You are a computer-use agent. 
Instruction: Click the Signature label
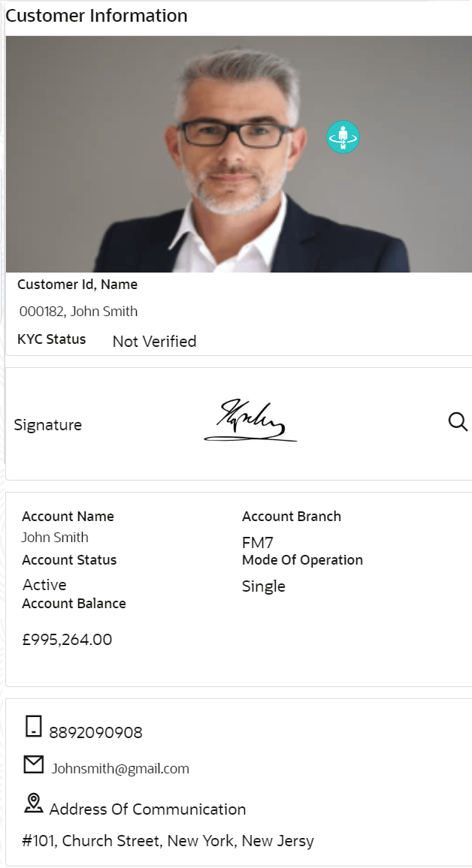[x=47, y=425]
